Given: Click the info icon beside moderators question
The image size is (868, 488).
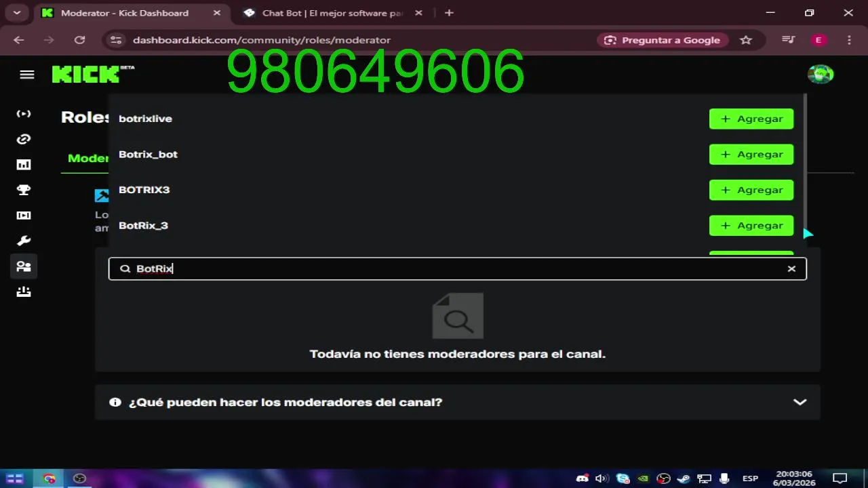Looking at the screenshot, I should [115, 402].
